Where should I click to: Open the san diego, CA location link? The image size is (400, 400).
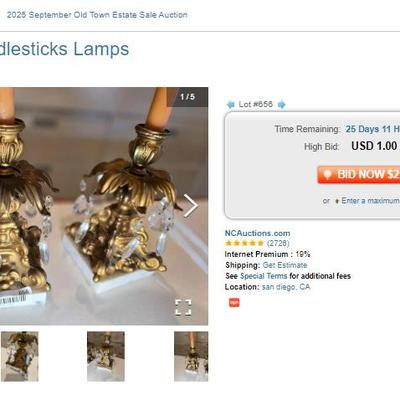click(x=286, y=287)
